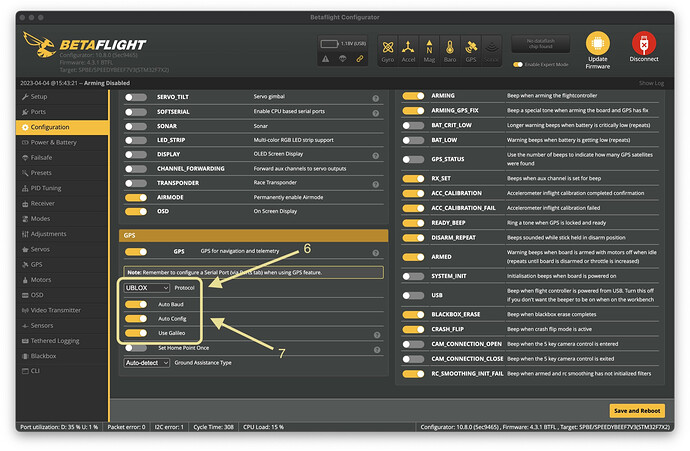Click the red Disconnect icon
The width and height of the screenshot is (690, 451).
click(644, 44)
